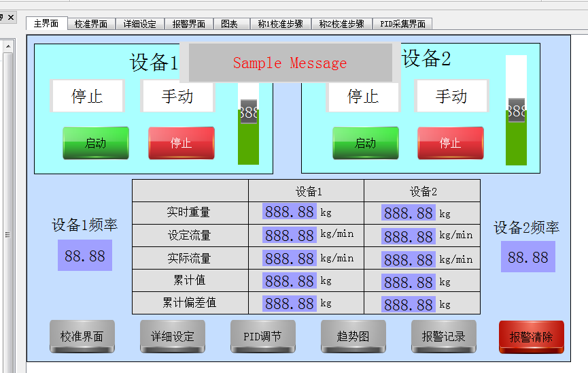The image size is (588, 373).
Task: Click 设备2 累计偏差值 value field
Action: 409,305
